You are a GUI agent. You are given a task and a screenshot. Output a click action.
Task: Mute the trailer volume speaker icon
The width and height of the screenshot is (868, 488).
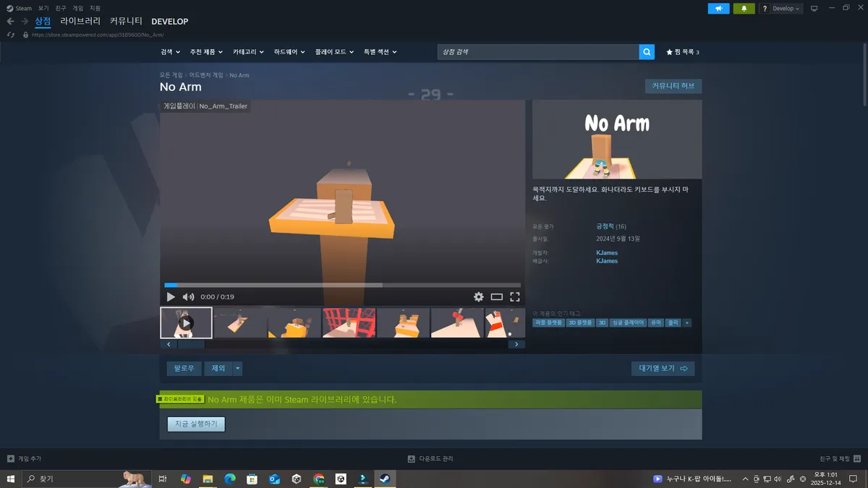(188, 296)
